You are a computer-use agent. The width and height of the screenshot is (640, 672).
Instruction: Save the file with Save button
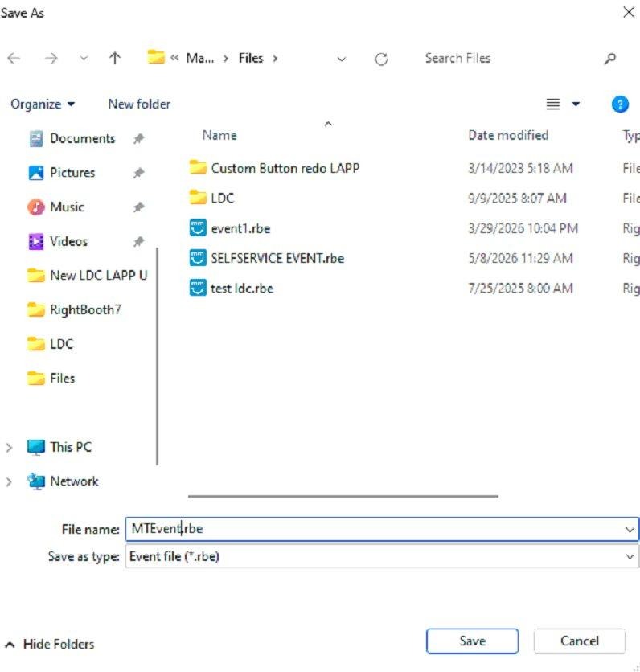(x=473, y=641)
